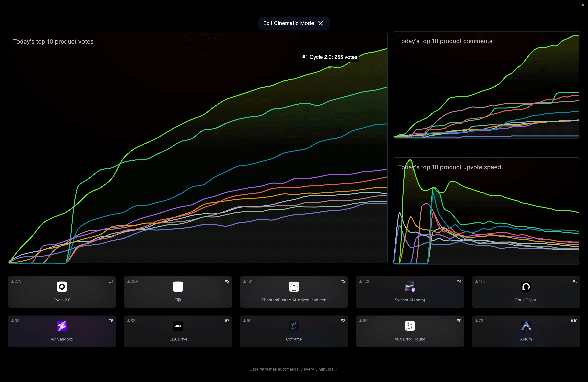Viewport: 588px width, 382px height.
Task: Open the Cycle 2.0 product name link
Action: pyautogui.click(x=62, y=300)
